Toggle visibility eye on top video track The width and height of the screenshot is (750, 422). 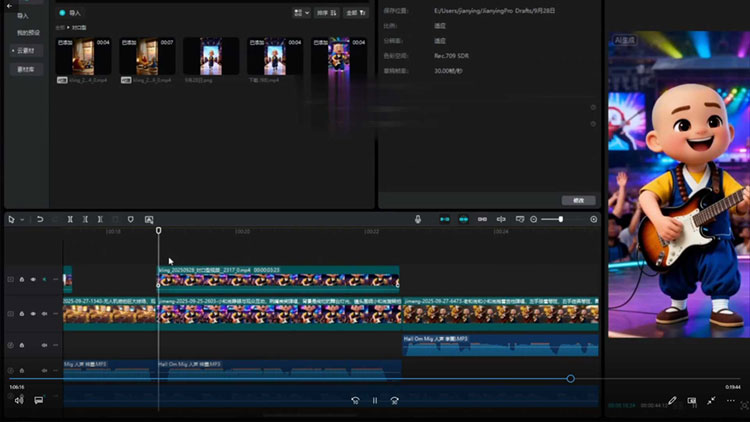(x=33, y=279)
